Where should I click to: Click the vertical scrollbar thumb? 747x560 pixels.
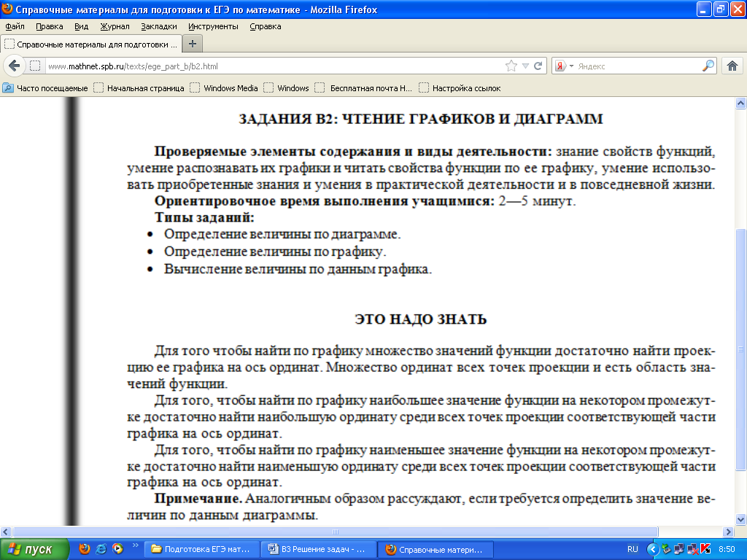tap(741, 349)
